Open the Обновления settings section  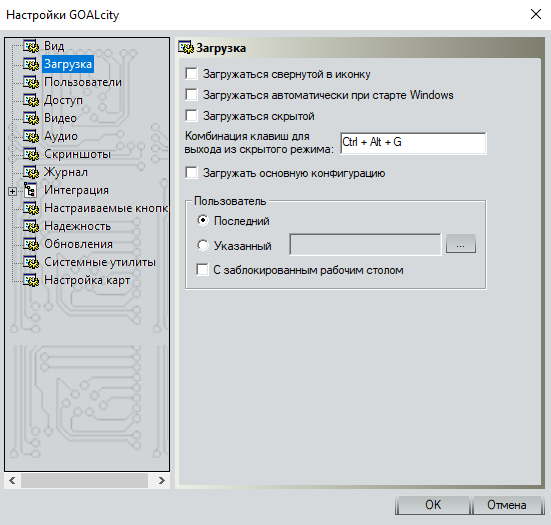tap(78, 244)
